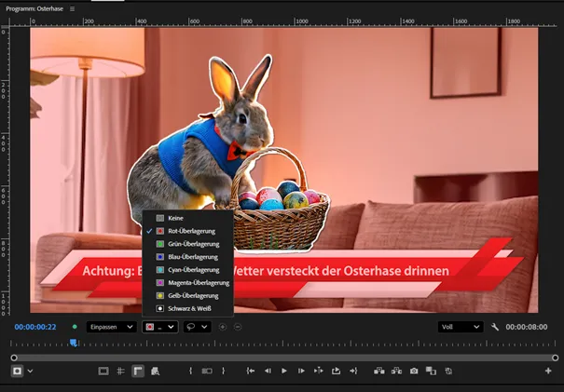Screen dimensions: 564x392
Task: Select the checked Rot-Überlagerung entry
Action: [x=191, y=230]
